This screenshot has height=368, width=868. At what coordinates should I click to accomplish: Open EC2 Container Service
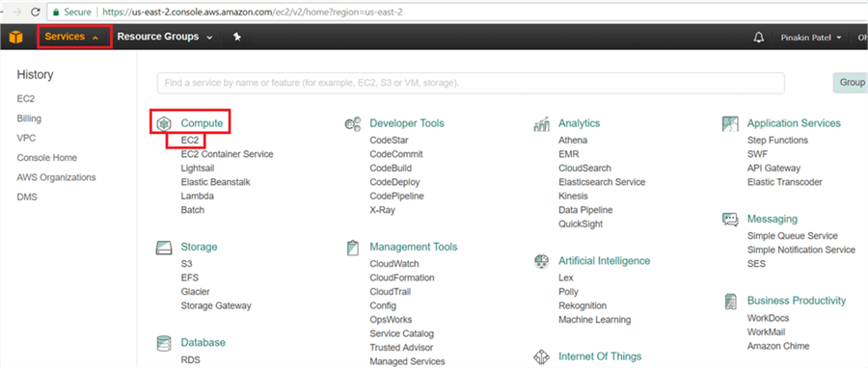point(227,154)
